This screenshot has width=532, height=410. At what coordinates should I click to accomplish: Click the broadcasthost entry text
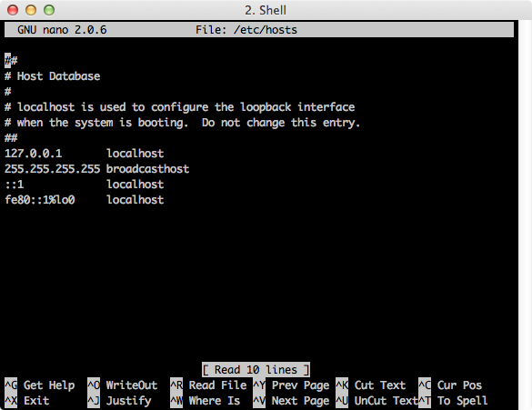147,168
